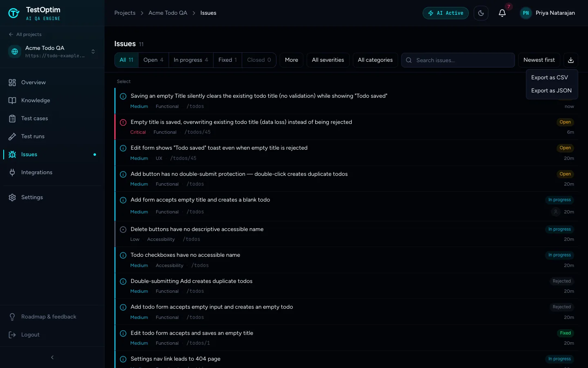Click the PN user avatar
The image size is (588, 368).
coord(526,13)
